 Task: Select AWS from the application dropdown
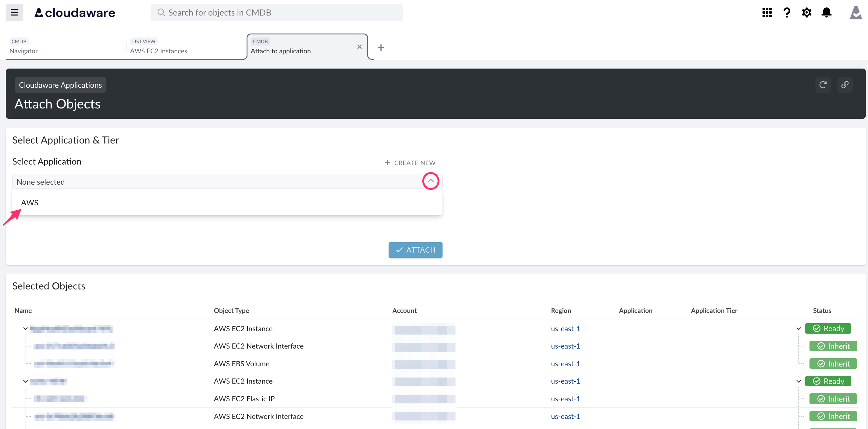(30, 202)
